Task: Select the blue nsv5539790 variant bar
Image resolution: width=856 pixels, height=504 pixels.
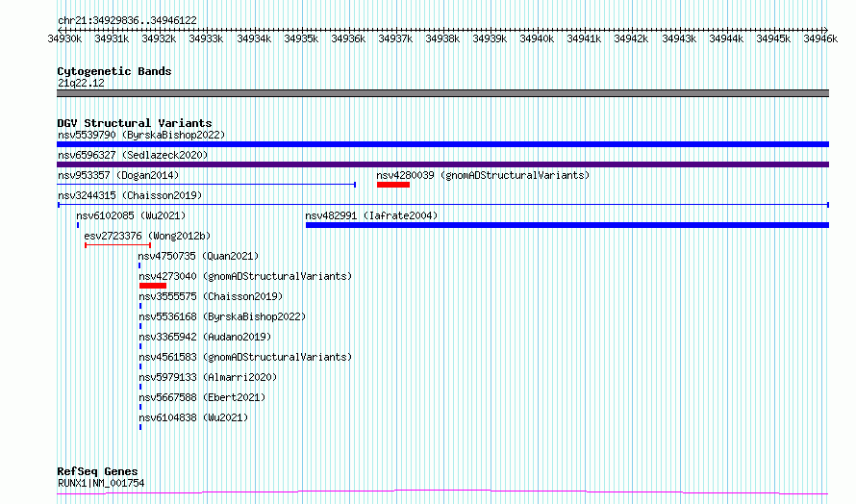Action: pos(442,144)
